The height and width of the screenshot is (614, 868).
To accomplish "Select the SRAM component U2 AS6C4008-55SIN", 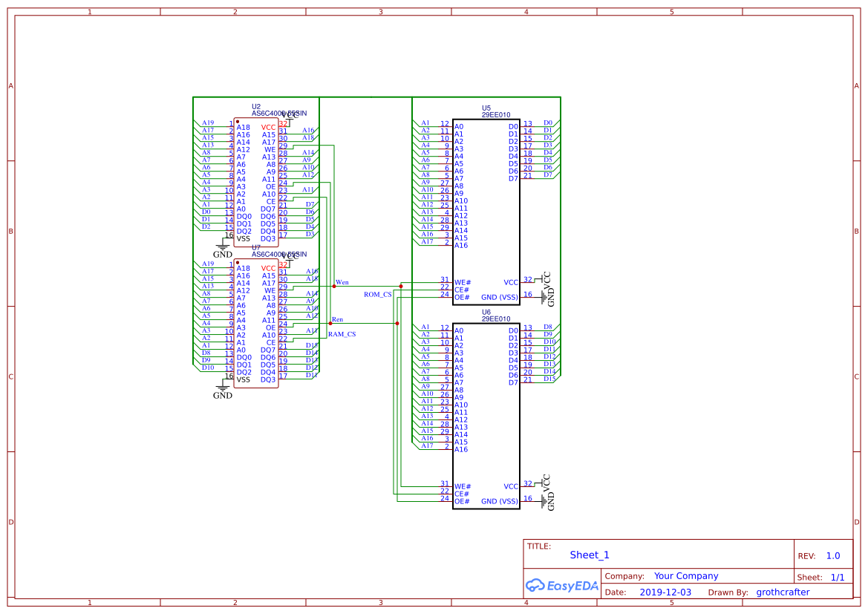I will (256, 178).
